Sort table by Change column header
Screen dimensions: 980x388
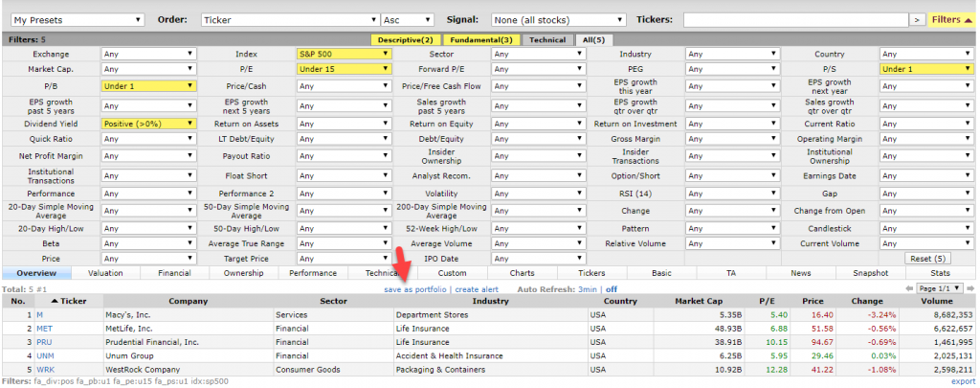click(x=867, y=301)
